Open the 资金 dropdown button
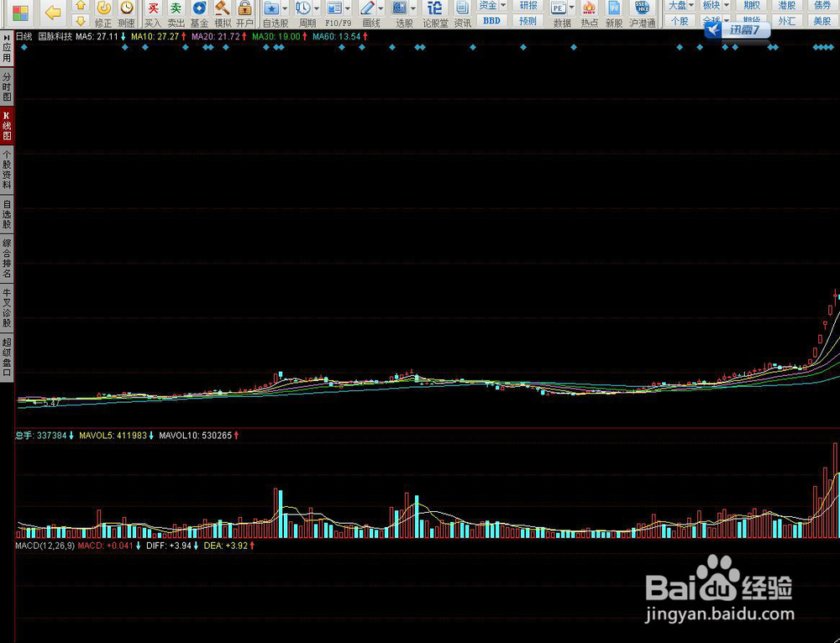 pyautogui.click(x=491, y=5)
